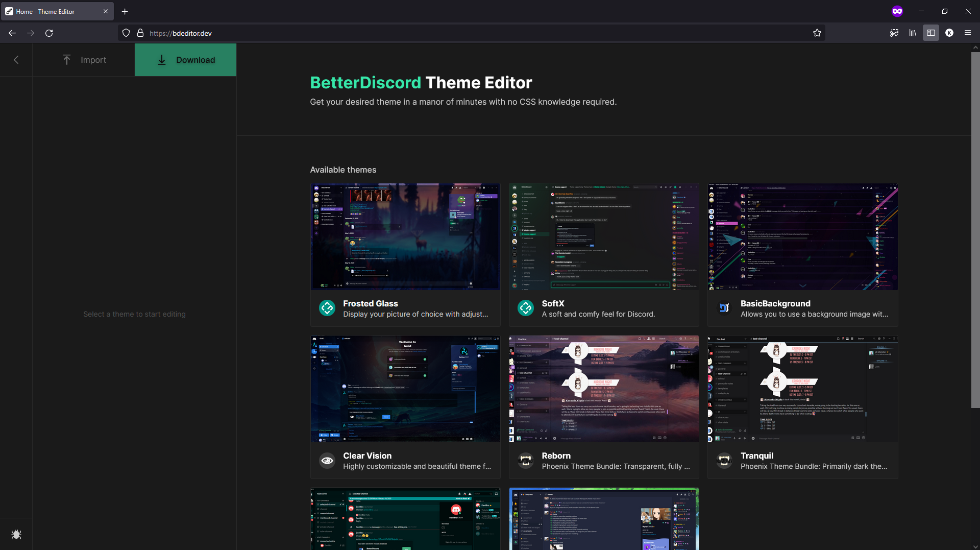Viewport: 980px width, 550px height.
Task: Click the Reborn theme title
Action: [x=556, y=456]
